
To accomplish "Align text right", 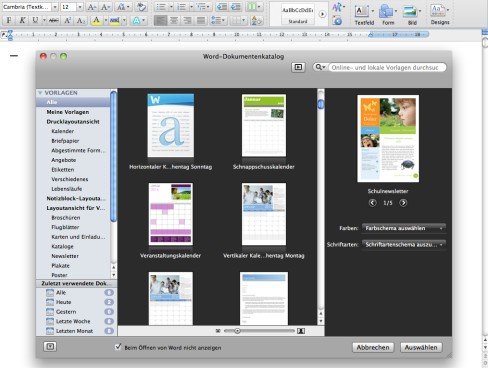I will tap(187, 20).
